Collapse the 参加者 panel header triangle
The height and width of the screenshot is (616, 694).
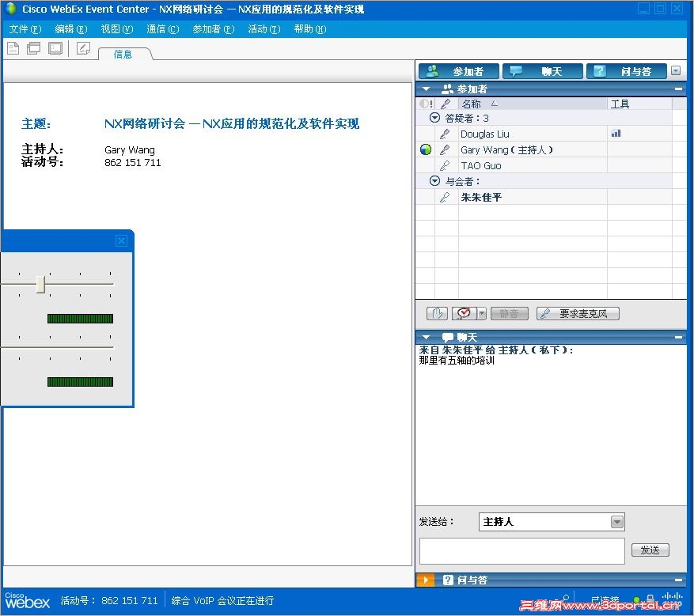tap(427, 89)
